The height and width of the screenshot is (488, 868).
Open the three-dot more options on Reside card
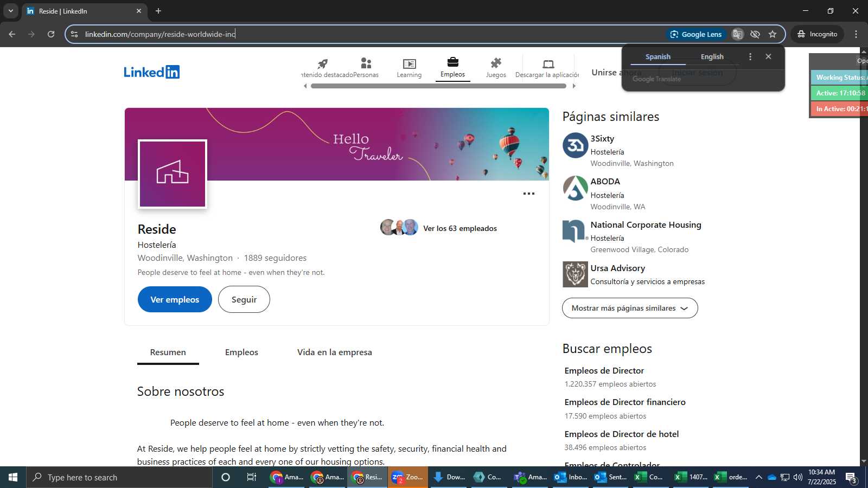529,194
